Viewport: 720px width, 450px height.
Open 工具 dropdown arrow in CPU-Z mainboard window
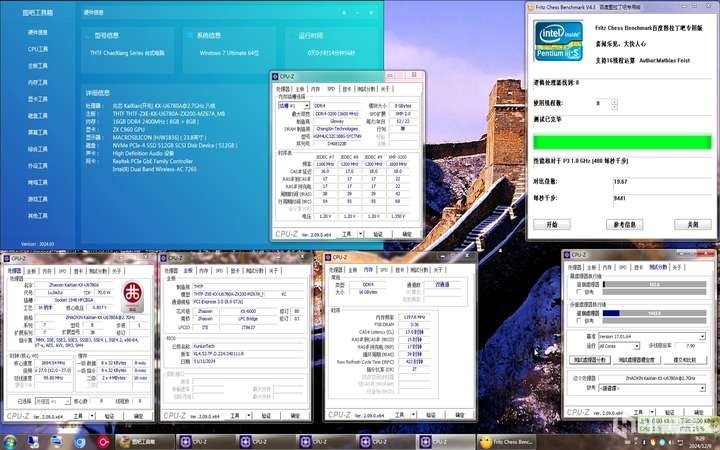(249, 416)
